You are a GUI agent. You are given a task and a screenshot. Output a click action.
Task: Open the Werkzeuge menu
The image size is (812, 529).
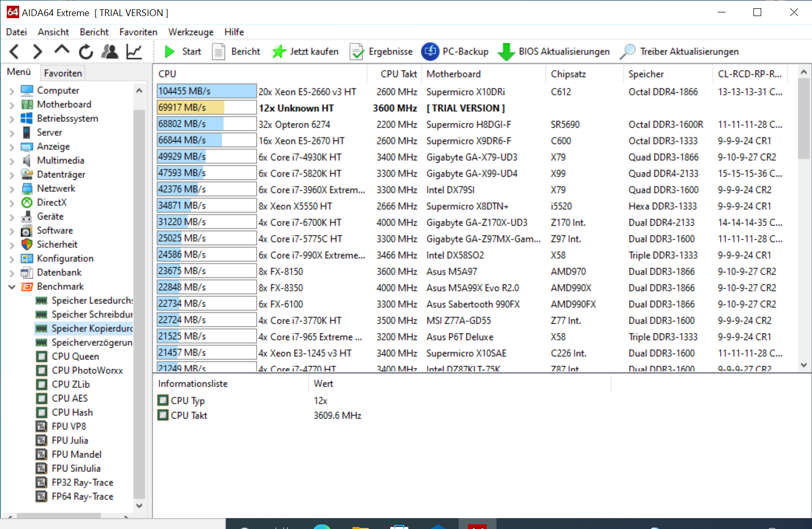(190, 32)
